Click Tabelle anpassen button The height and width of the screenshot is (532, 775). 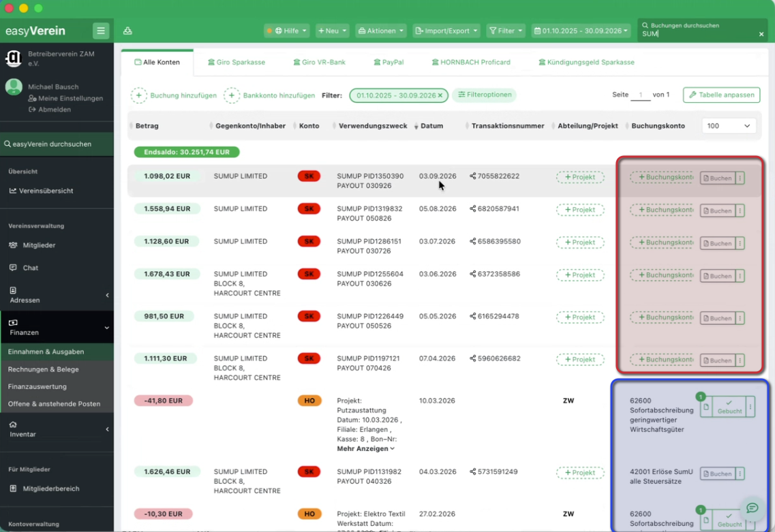point(722,95)
